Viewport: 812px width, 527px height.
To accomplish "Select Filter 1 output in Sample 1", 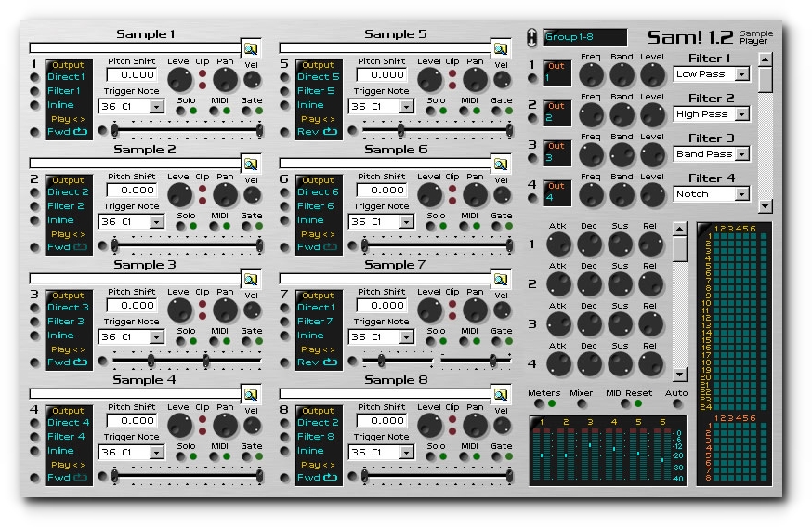I will click(64, 91).
